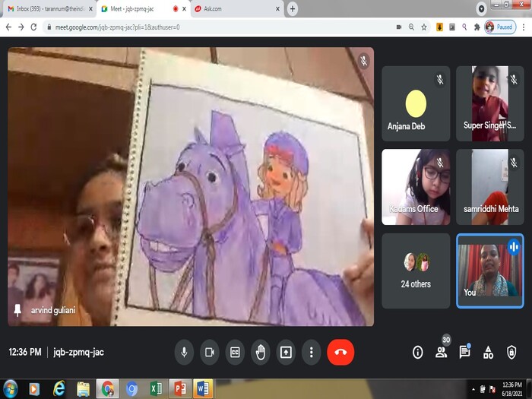
Task: Leave the call with the red button
Action: coord(341,352)
